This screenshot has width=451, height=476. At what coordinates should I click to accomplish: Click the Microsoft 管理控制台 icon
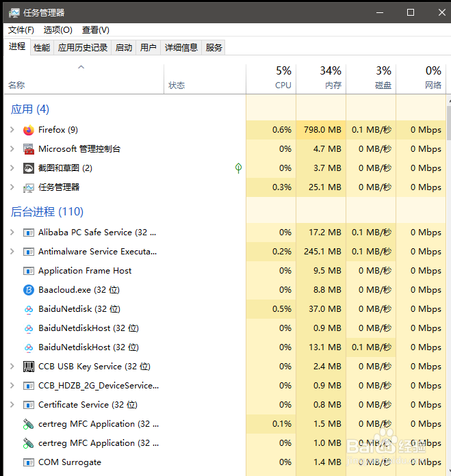tap(28, 149)
